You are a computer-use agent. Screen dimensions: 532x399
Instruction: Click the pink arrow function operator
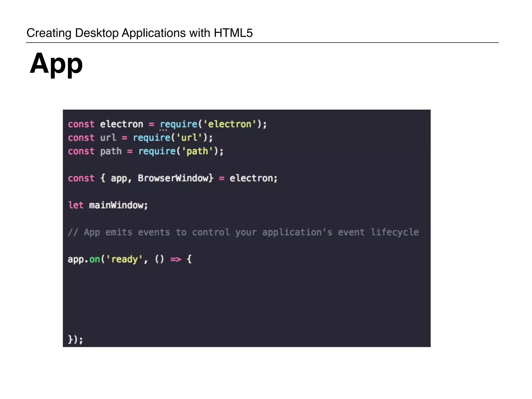coord(176,259)
